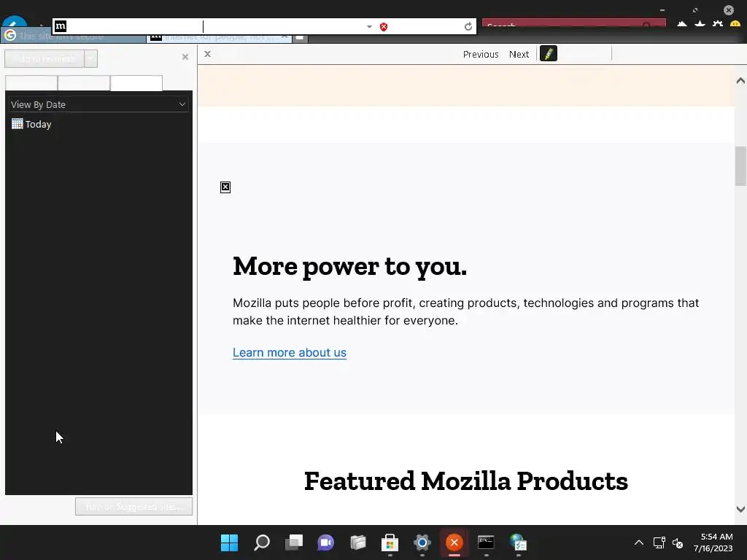Image resolution: width=747 pixels, height=560 pixels.
Task: Select the middle tab of the side panel
Action: (84, 83)
